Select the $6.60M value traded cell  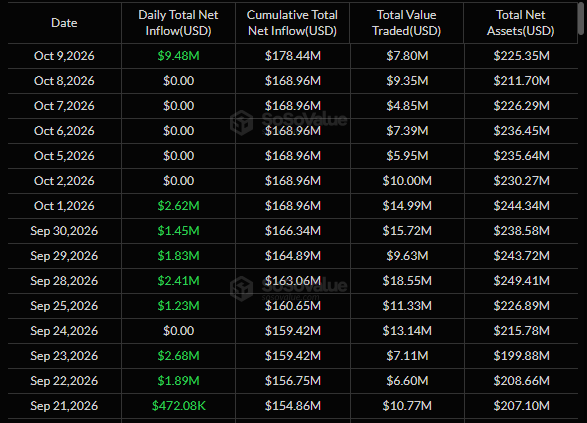[x=407, y=381]
